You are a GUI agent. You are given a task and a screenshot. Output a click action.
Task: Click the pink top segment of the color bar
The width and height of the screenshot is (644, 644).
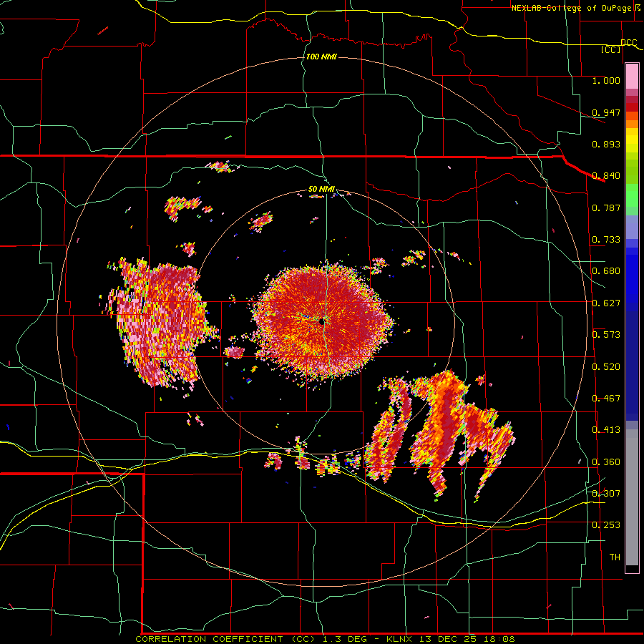coord(632,77)
